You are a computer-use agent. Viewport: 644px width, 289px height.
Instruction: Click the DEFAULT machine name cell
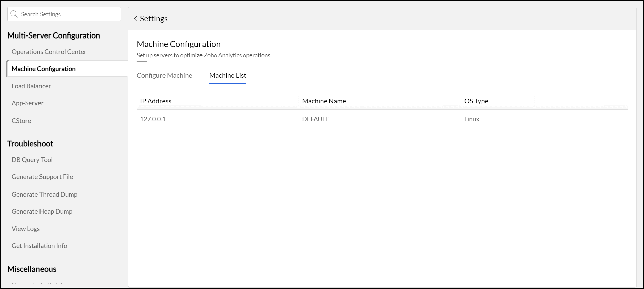(x=315, y=119)
